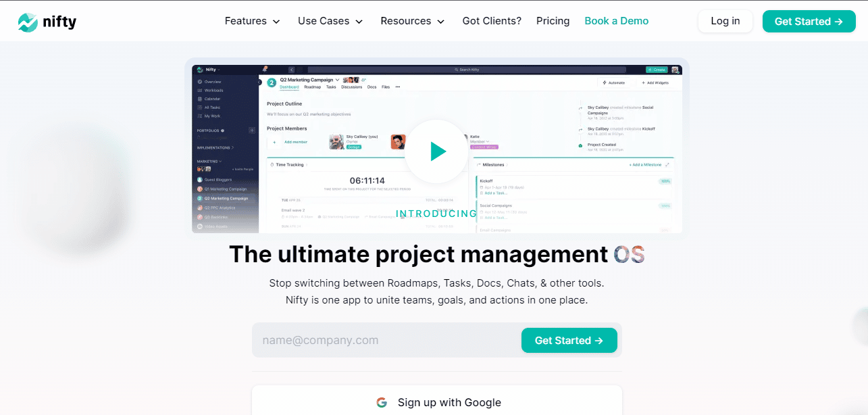Click the header Get Started button
This screenshot has height=415, width=868.
click(x=809, y=22)
